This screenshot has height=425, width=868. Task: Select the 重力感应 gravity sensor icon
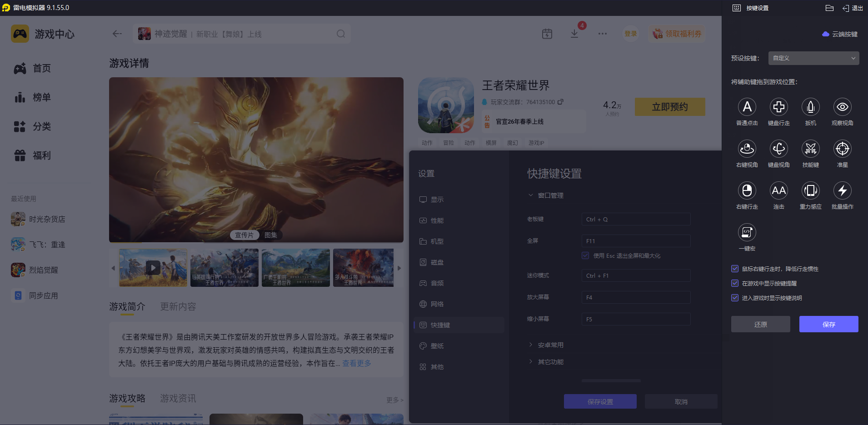point(811,190)
